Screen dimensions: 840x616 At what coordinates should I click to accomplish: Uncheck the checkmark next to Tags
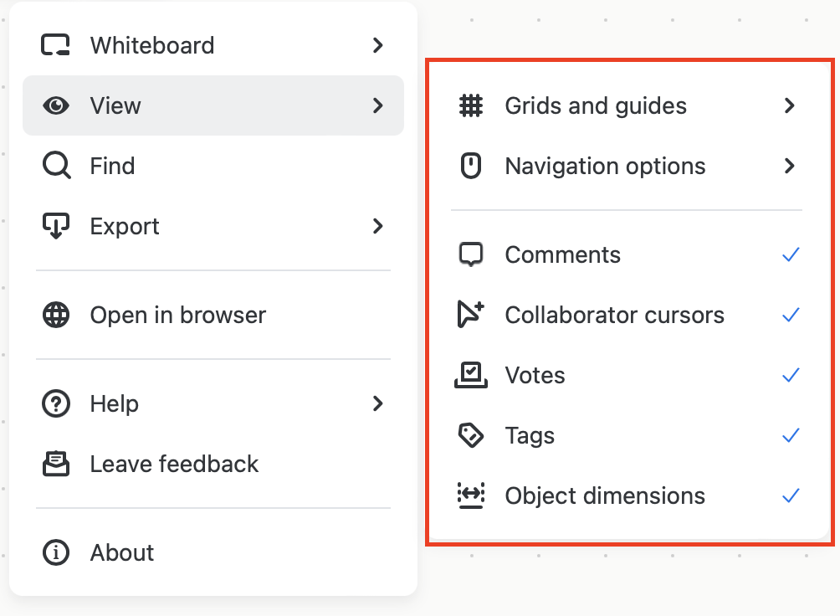[791, 435]
